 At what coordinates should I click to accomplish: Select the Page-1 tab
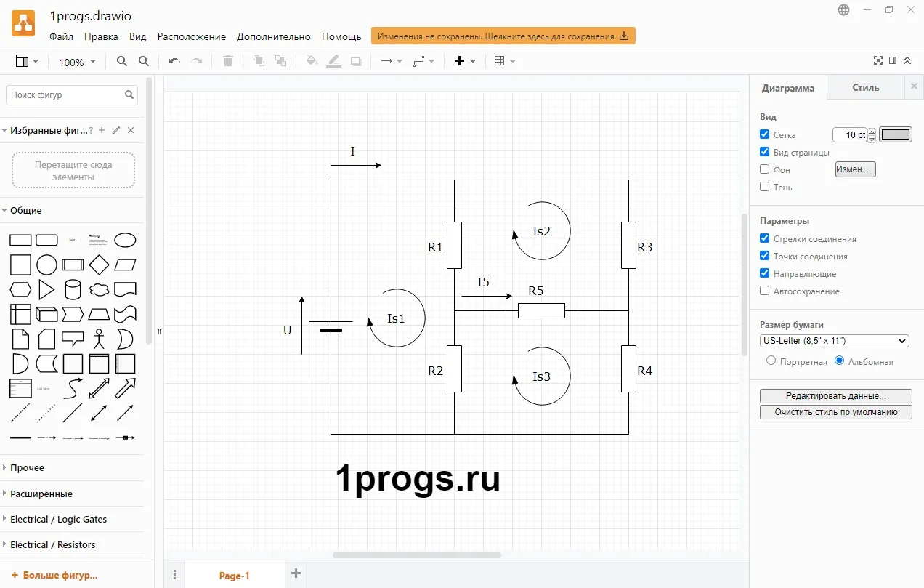(x=234, y=575)
